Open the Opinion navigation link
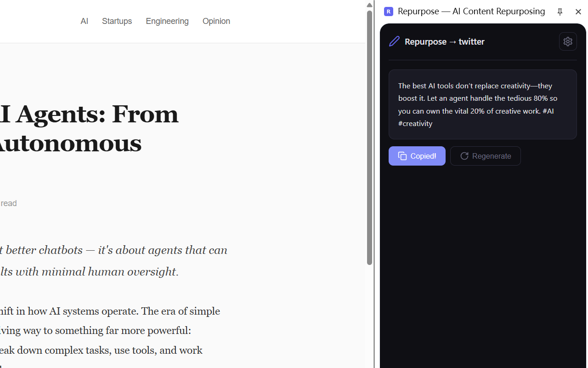 [216, 21]
